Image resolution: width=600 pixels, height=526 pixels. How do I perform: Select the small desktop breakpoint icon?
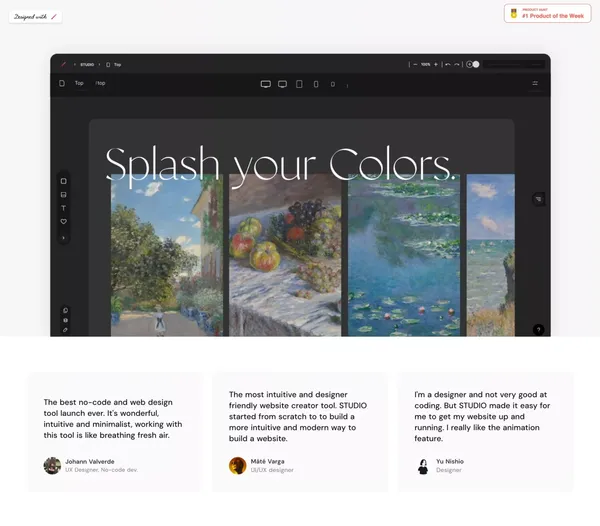pyautogui.click(x=282, y=84)
